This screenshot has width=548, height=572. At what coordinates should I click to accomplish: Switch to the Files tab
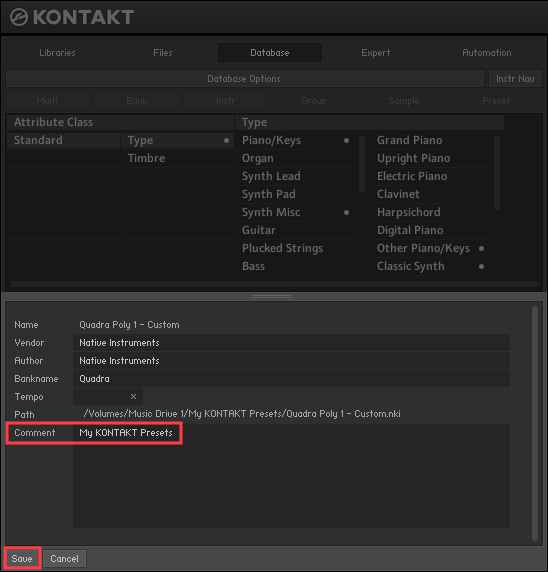[x=163, y=53]
